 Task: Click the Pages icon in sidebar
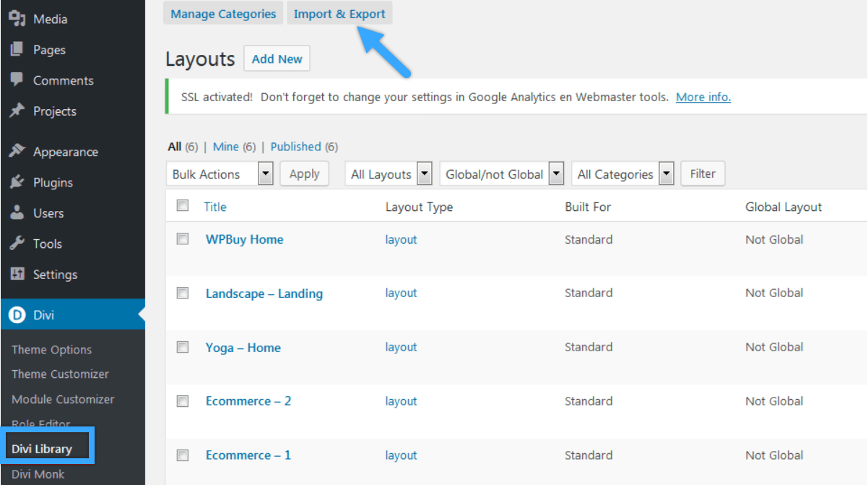(17, 50)
